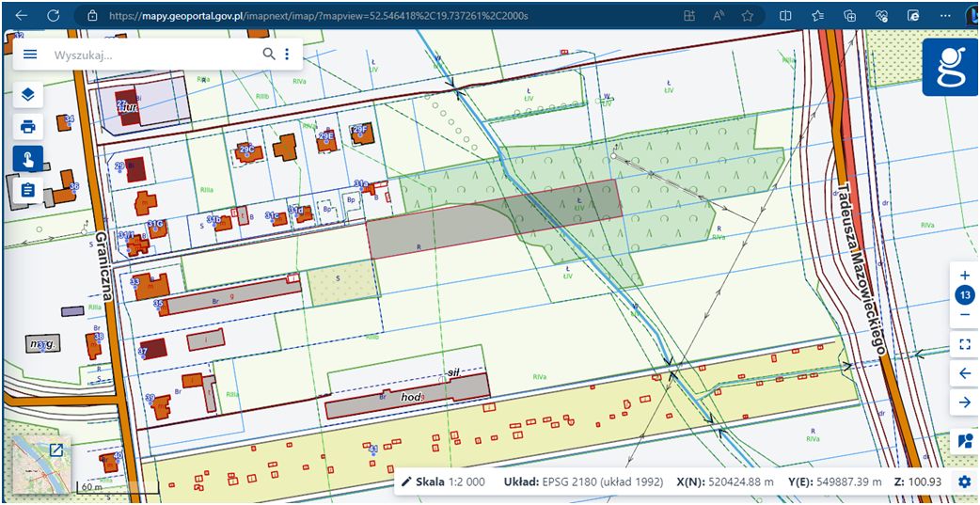Click the magnifier search icon

269,54
